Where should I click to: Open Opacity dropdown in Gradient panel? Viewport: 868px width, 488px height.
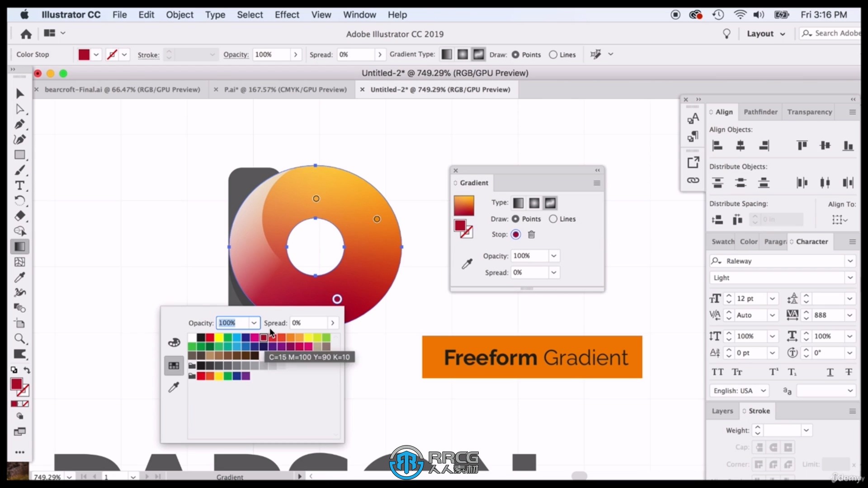554,256
